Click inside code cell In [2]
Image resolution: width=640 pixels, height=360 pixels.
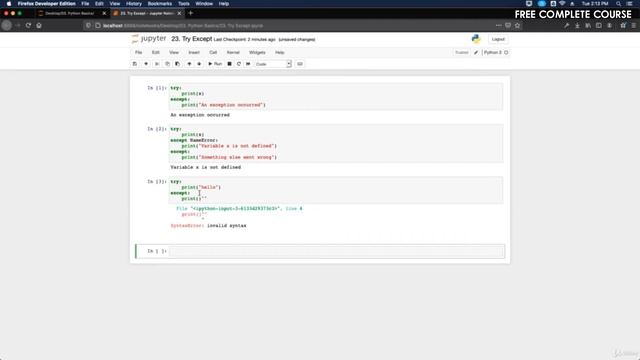(336, 143)
